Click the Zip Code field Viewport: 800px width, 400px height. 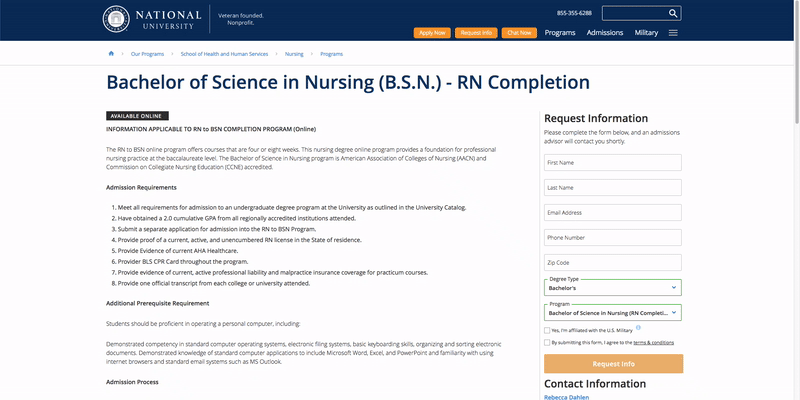pyautogui.click(x=613, y=263)
